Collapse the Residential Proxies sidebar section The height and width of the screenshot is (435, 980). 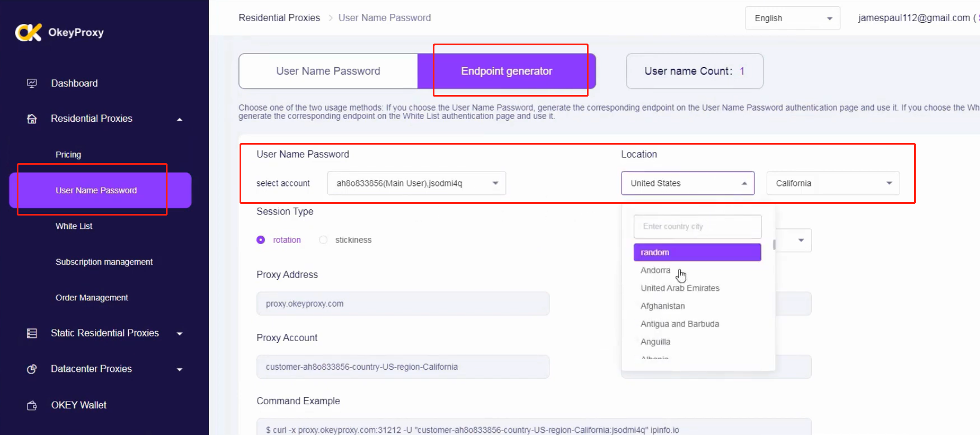click(x=179, y=119)
